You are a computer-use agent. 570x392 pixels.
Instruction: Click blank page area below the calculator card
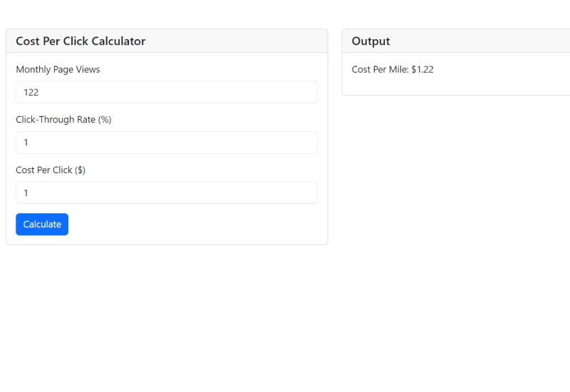pos(166,314)
